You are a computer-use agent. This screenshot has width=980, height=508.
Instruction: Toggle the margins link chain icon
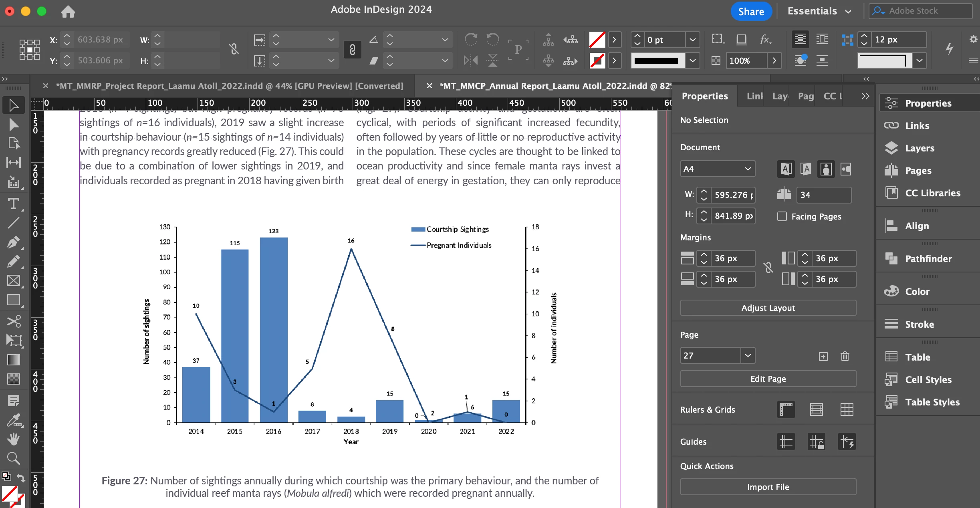768,268
